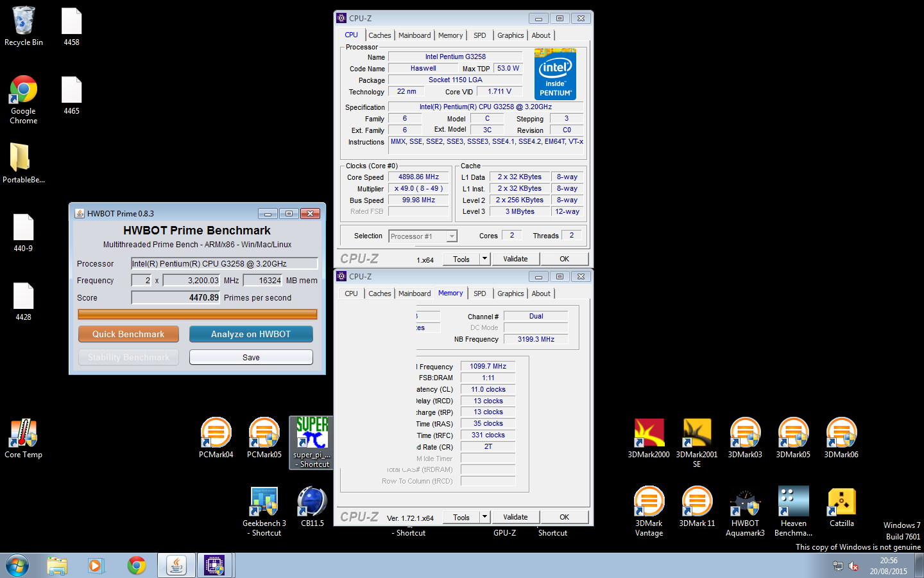Viewport: 924px width, 578px height.
Task: Open the Windows Start menu orb
Action: coord(17,566)
